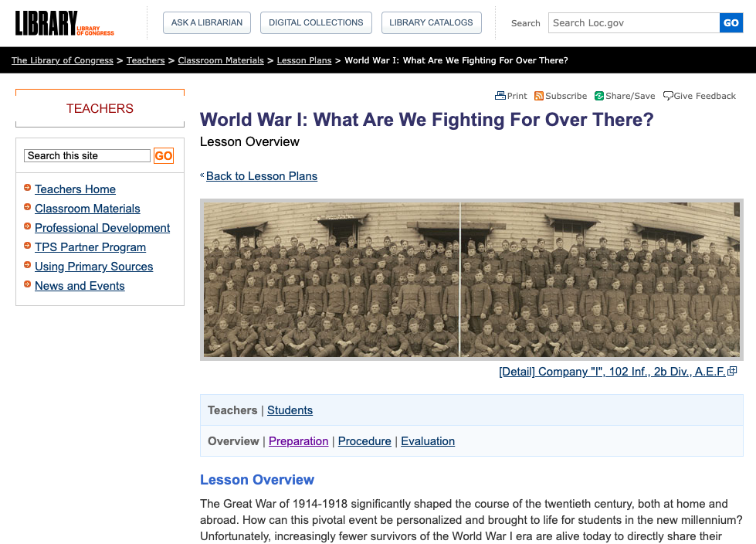The height and width of the screenshot is (544, 756).
Task: Click into the Search Loc.gov field
Action: point(633,23)
